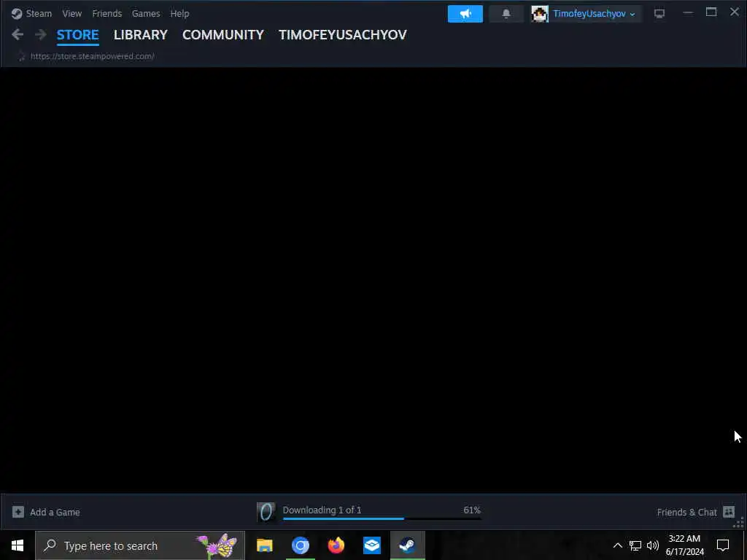Viewport: 747px width, 560px height.
Task: Open the TIMOFEYUSACHYOV profile tab
Action: [x=343, y=35]
